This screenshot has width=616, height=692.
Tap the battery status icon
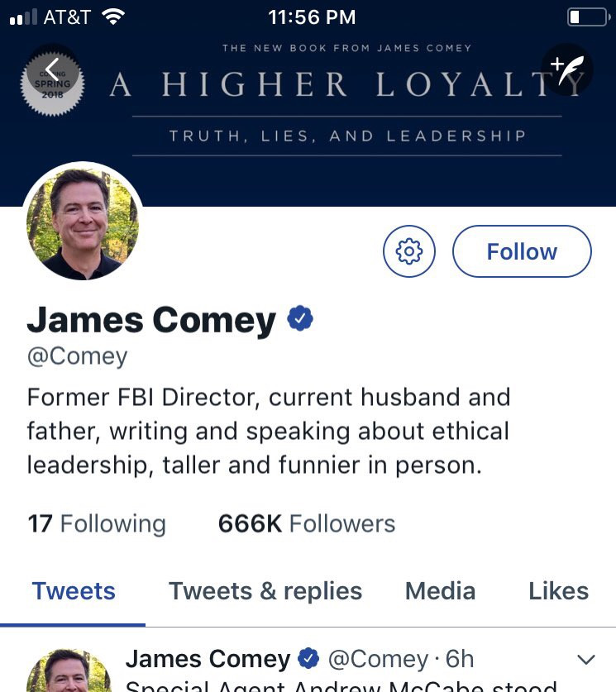[587, 17]
